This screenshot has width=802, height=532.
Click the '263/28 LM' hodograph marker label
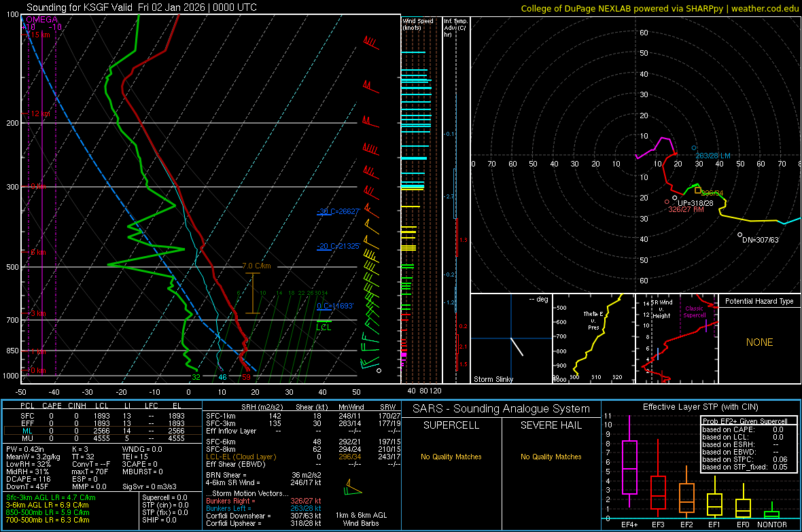(x=713, y=156)
